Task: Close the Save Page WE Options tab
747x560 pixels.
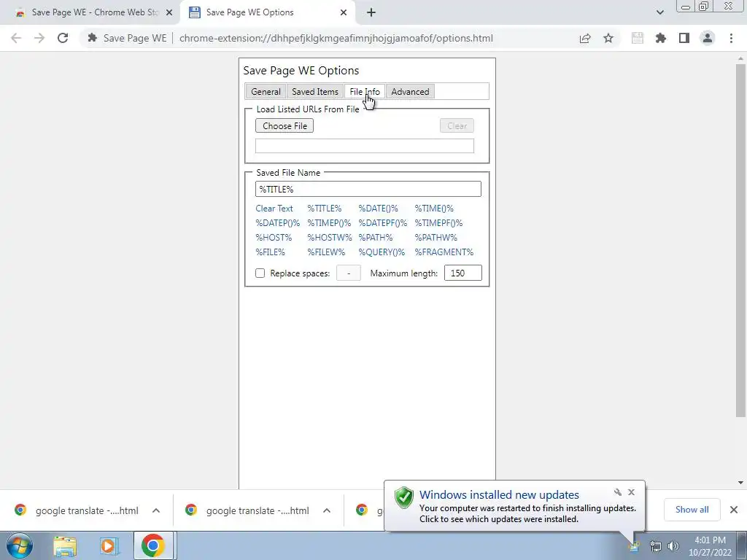Action: click(344, 12)
